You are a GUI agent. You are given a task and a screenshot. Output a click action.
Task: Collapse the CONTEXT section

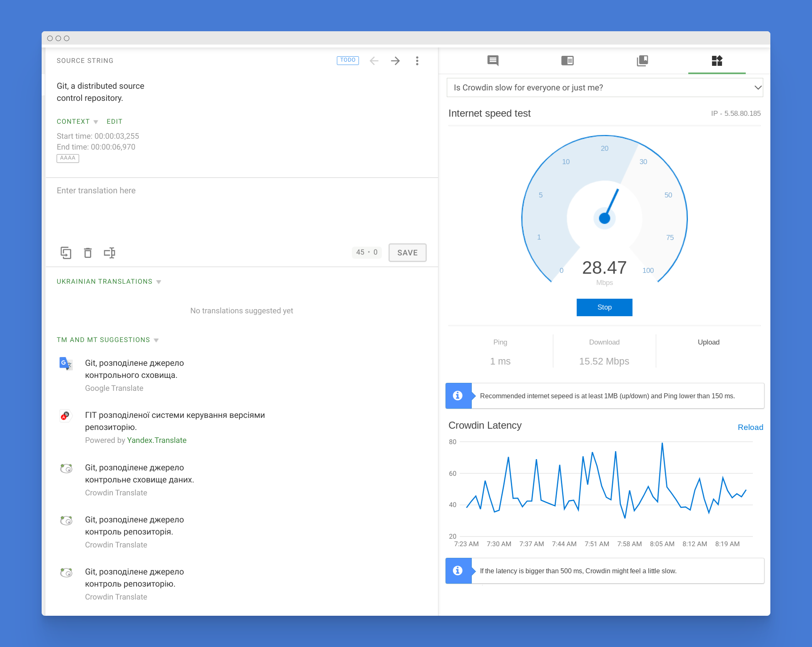coord(77,121)
